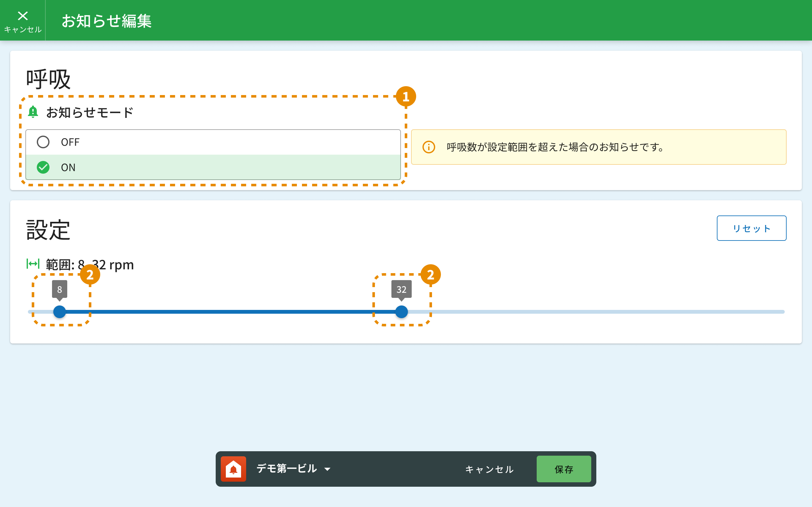
Task: Click the X cancel icon in header
Action: (23, 16)
